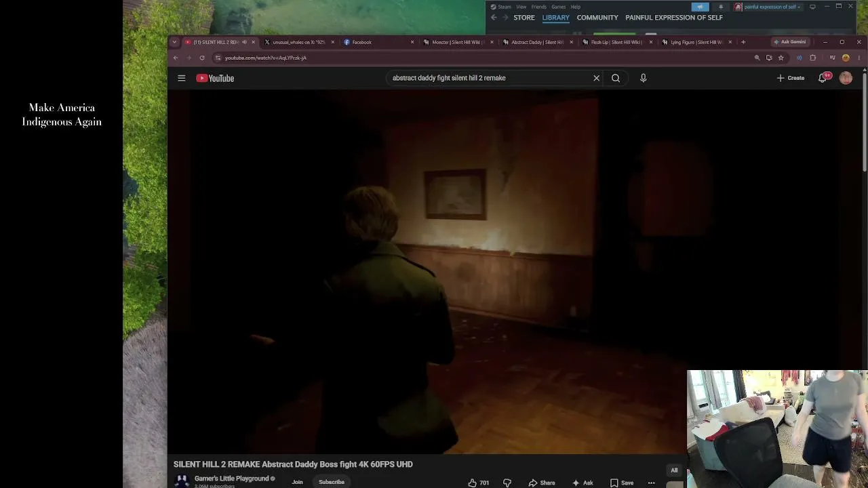Open a new browser tab
The width and height of the screenshot is (868, 488).
pyautogui.click(x=743, y=42)
